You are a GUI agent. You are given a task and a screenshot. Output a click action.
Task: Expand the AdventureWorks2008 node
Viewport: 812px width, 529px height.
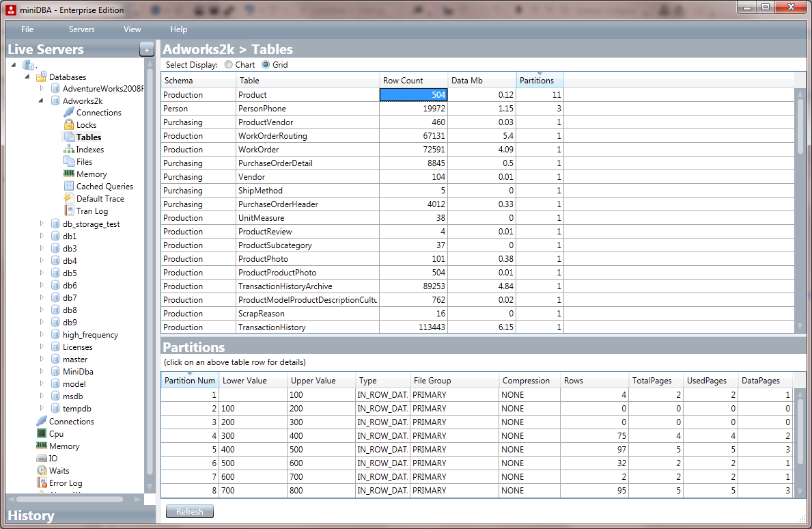coord(42,89)
